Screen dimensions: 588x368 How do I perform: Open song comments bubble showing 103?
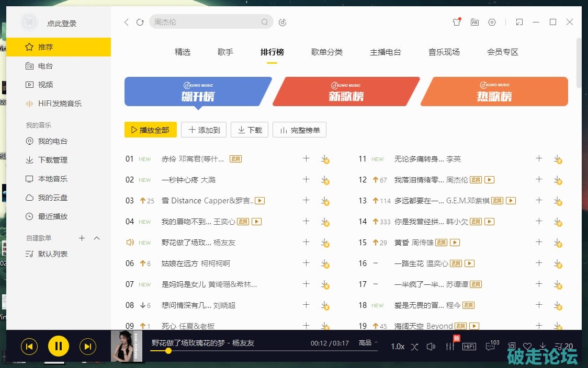point(491,346)
